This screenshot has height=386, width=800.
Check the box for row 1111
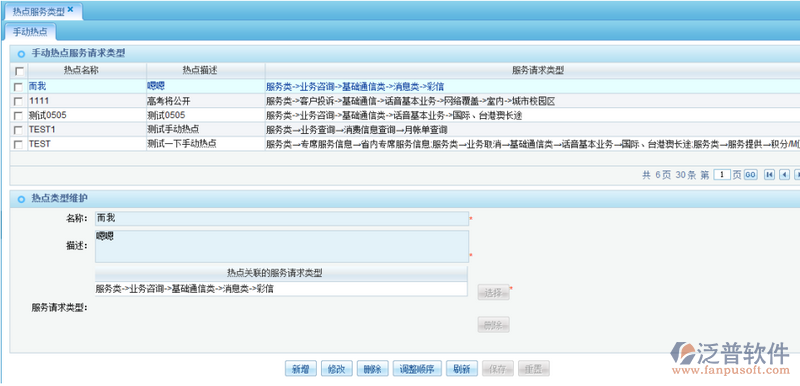click(19, 101)
